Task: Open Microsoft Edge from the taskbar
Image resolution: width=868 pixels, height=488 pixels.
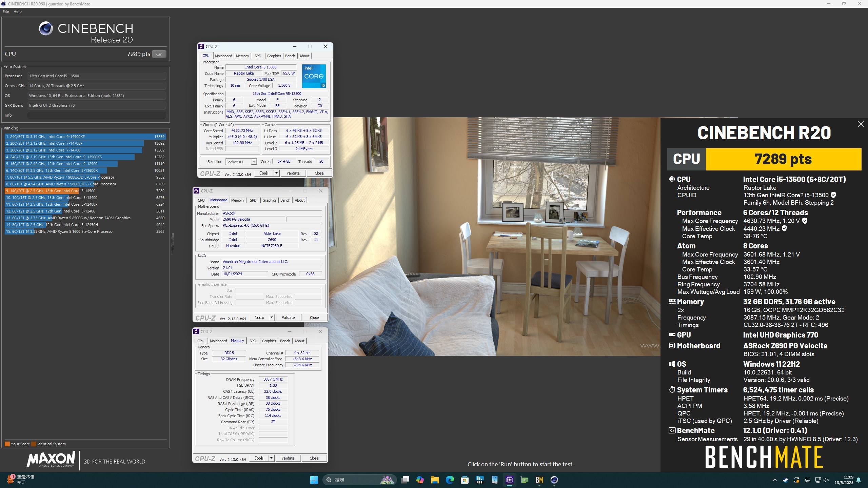Action: [x=450, y=480]
